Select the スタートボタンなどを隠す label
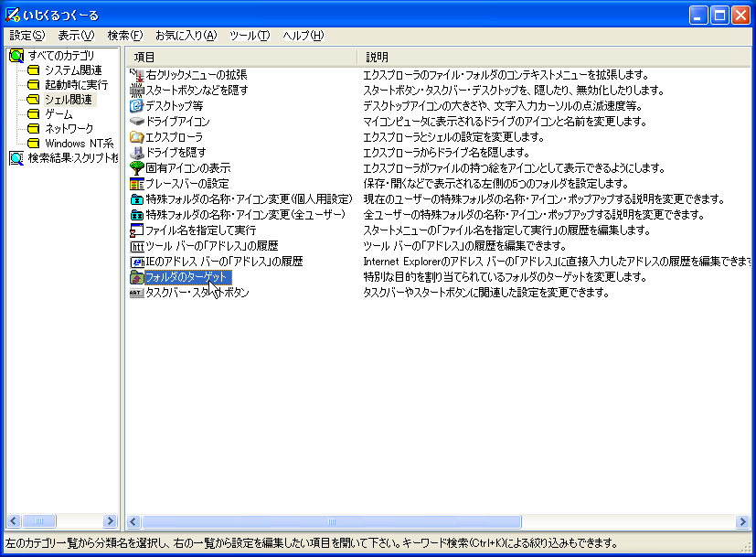 point(197,91)
